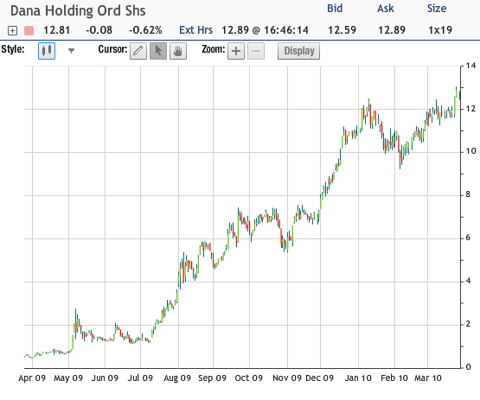Click the 6 price axis label
The height and width of the screenshot is (400, 480).
(x=468, y=238)
